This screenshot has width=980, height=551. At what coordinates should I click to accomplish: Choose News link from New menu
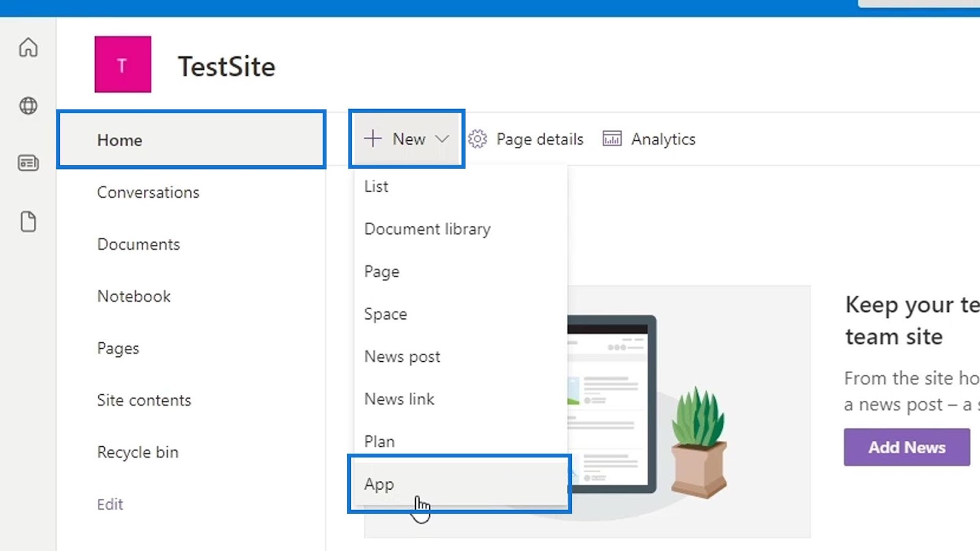pos(461,399)
